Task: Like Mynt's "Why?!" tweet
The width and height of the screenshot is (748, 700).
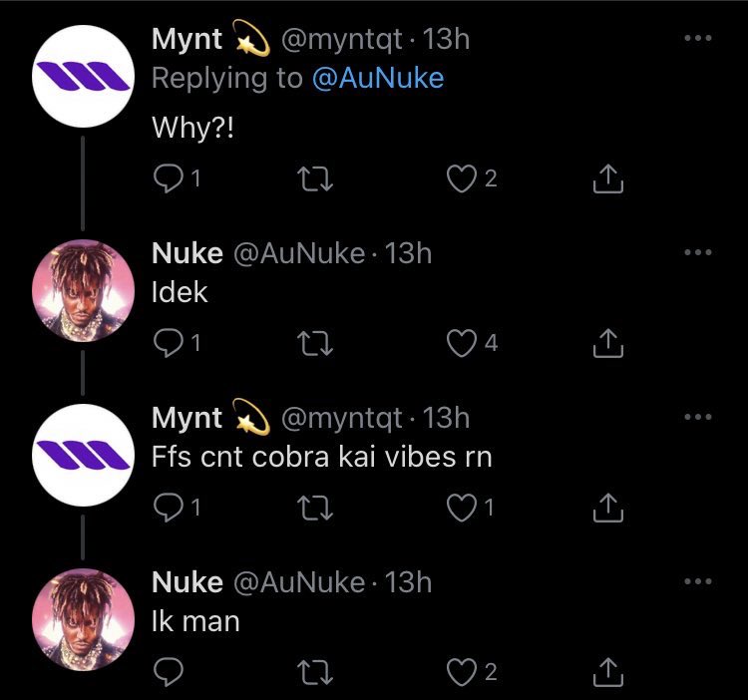Action: pos(461,179)
